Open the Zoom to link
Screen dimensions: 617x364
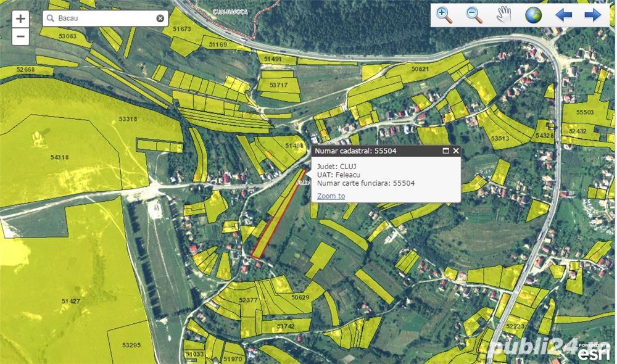point(330,196)
